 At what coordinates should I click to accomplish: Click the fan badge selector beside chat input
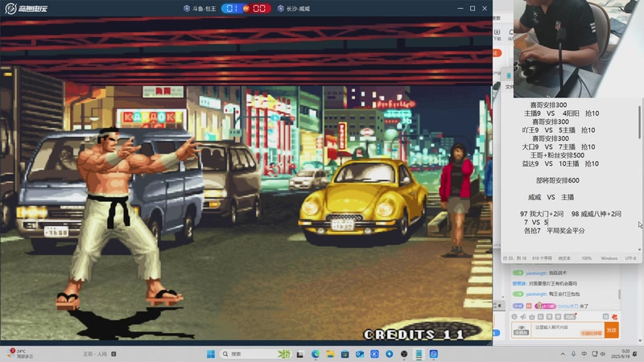tap(521, 331)
